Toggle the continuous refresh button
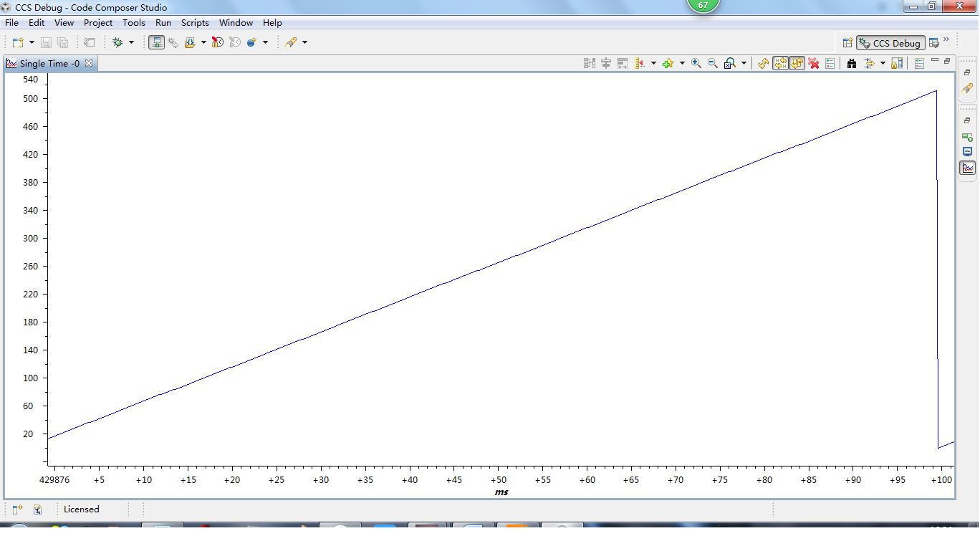 pyautogui.click(x=797, y=64)
